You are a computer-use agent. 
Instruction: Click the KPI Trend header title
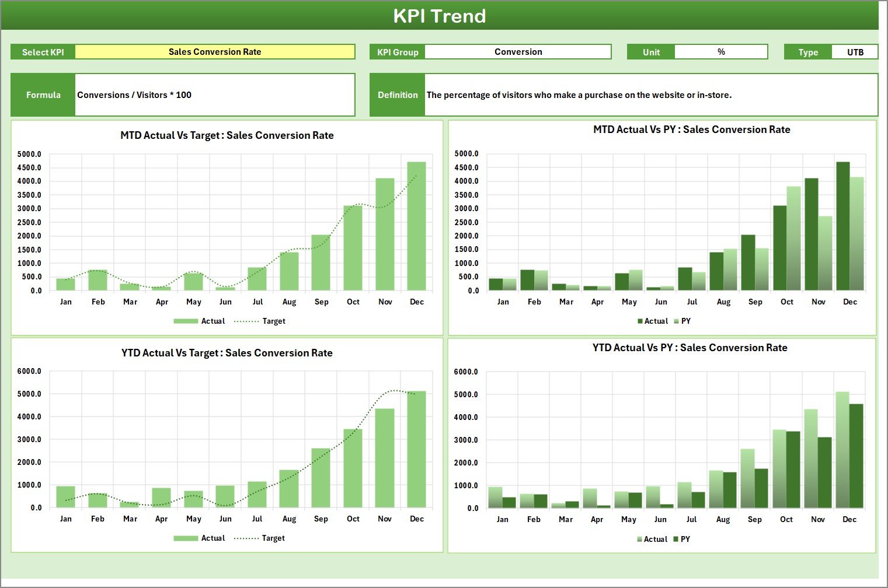click(x=440, y=16)
